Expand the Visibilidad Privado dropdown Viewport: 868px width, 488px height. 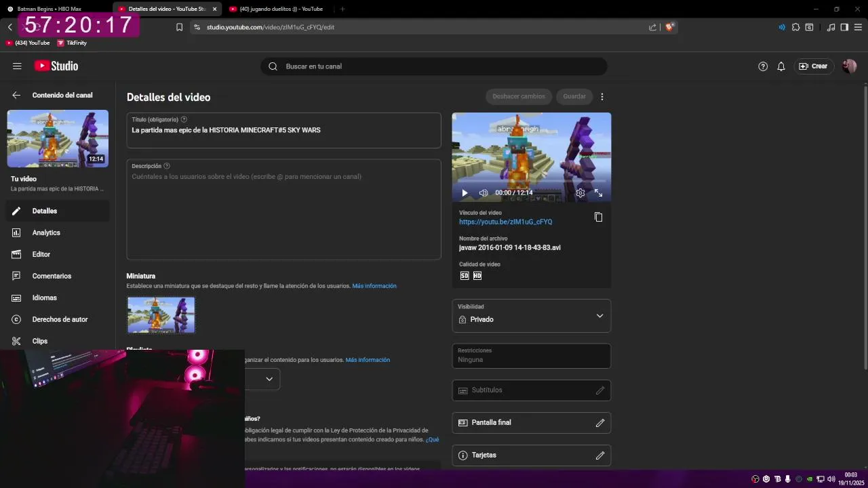(x=532, y=316)
